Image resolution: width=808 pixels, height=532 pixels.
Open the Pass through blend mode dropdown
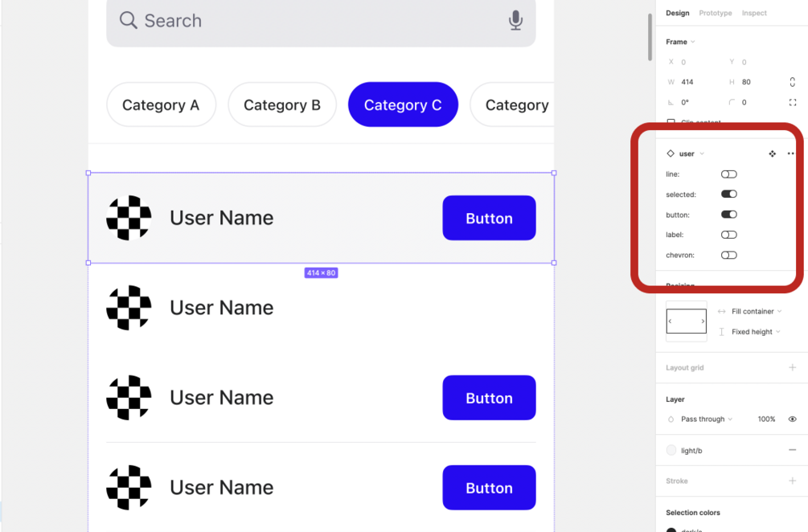tap(706, 419)
